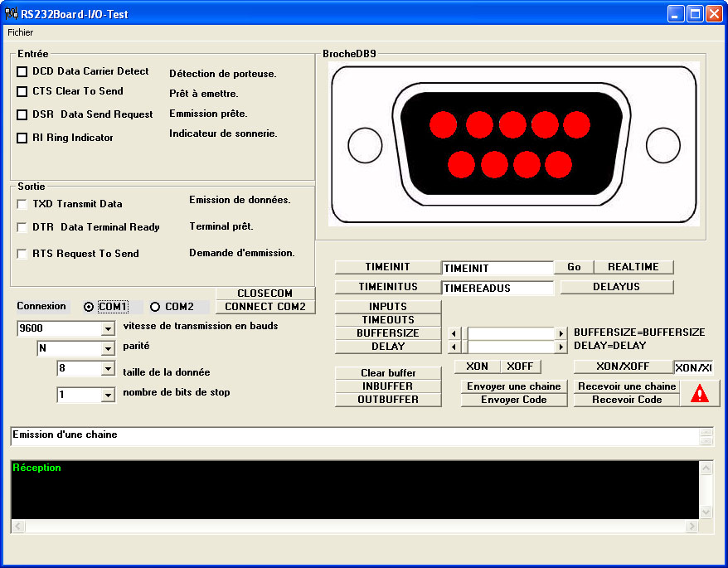Click the INBUFFER button
The image size is (728, 568).
click(388, 386)
